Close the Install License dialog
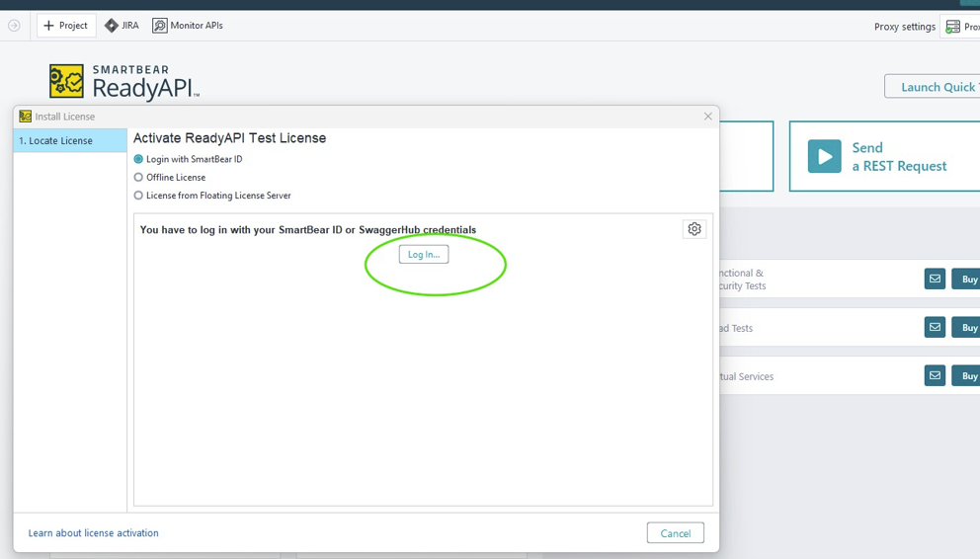Image resolution: width=980 pixels, height=559 pixels. pos(707,117)
